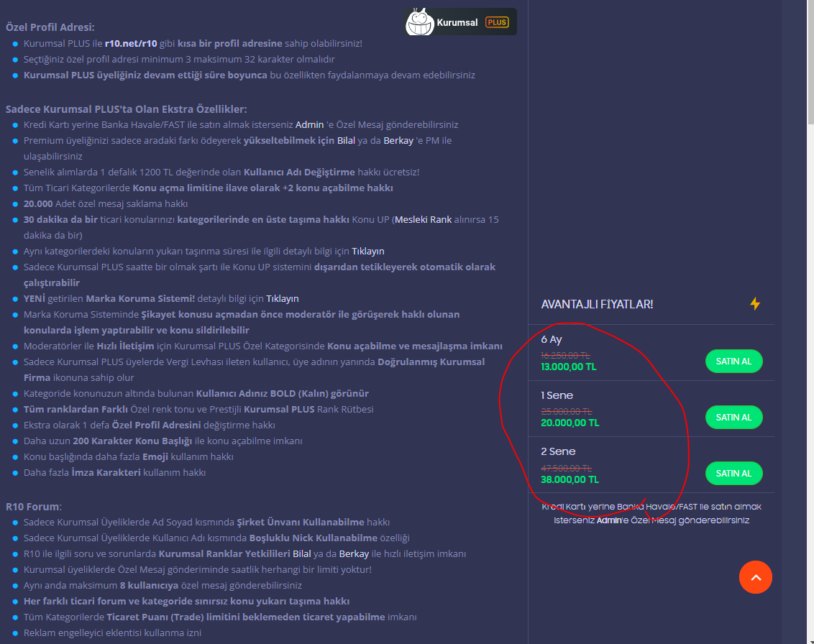This screenshot has width=814, height=644.
Task: Click Admin link under the price list
Action: pyautogui.click(x=608, y=520)
